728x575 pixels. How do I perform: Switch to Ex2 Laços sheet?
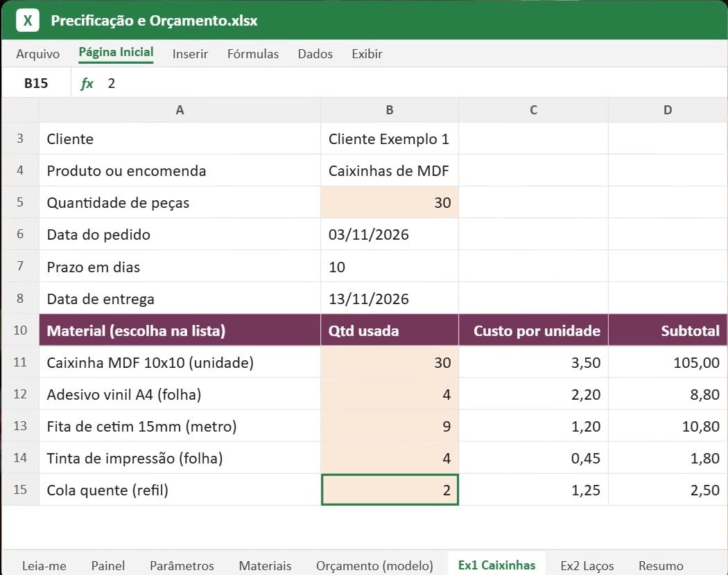pyautogui.click(x=587, y=566)
